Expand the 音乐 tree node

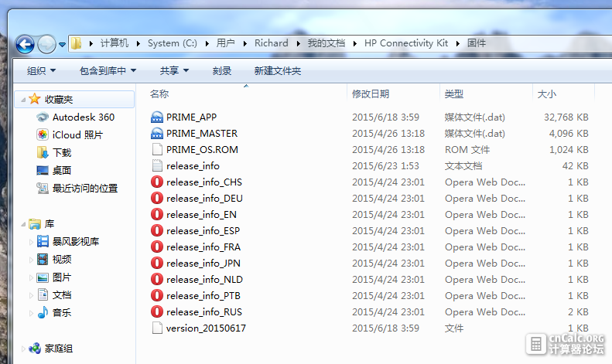[x=31, y=313]
